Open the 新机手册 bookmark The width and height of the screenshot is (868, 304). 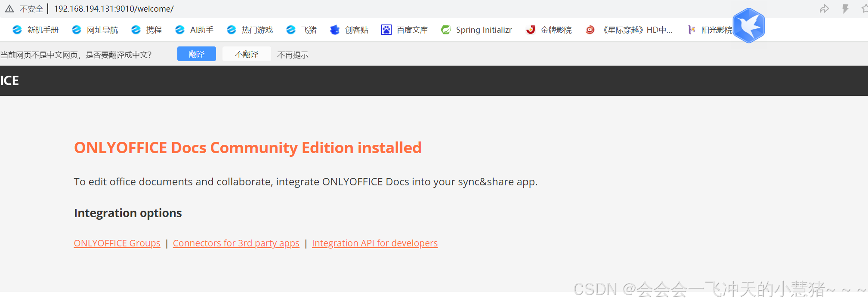click(35, 30)
